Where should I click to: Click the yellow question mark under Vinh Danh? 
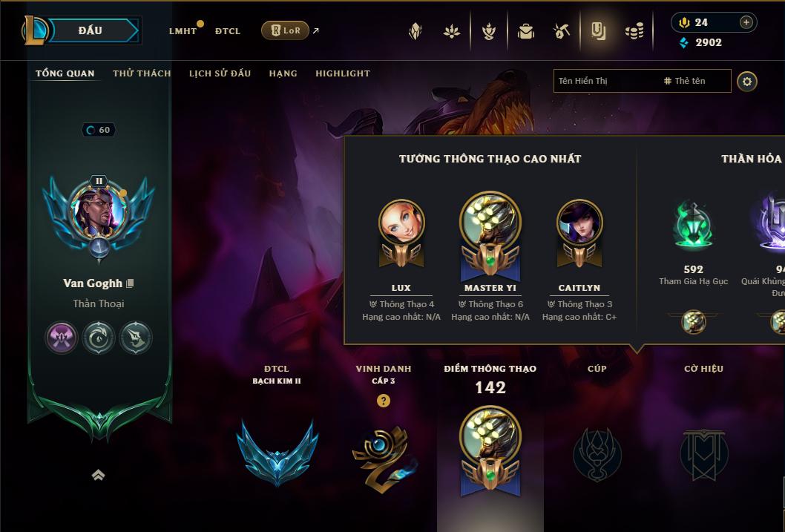click(x=384, y=401)
